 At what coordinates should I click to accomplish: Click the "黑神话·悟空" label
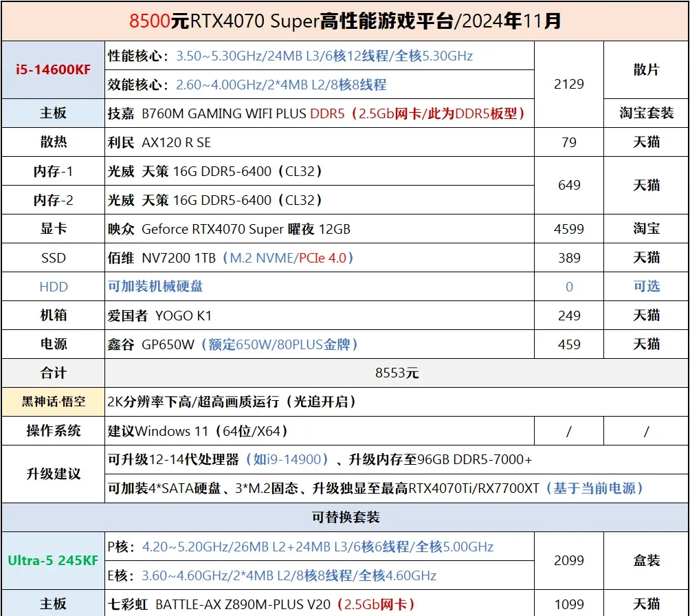point(53,401)
